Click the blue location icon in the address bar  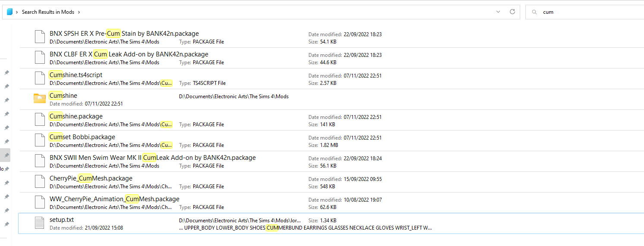(x=9, y=12)
